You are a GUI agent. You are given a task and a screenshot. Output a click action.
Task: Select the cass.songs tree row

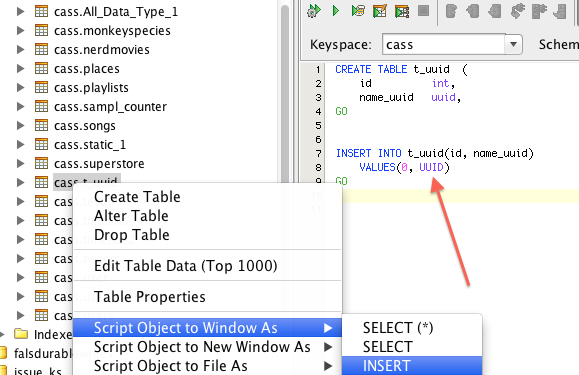click(x=85, y=125)
